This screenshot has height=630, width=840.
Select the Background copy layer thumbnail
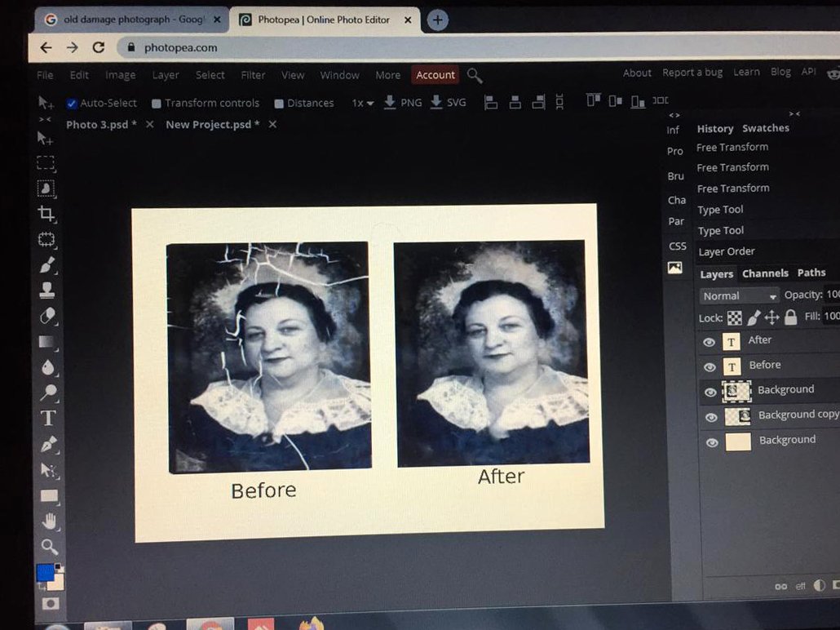(737, 416)
